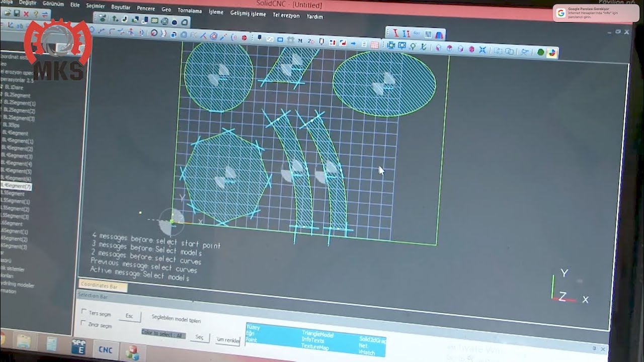Select the single red I-beam icon
644x362 pixels.
tap(395, 34)
